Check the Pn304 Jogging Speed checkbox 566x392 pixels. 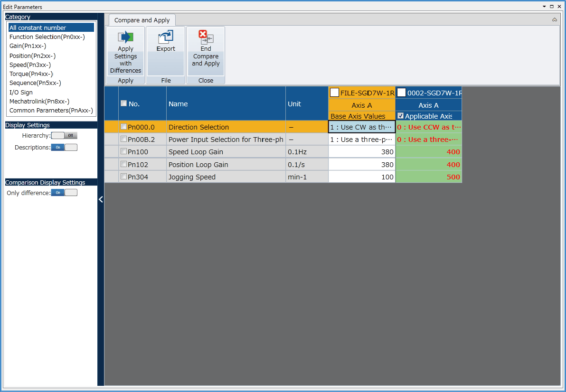click(x=124, y=177)
